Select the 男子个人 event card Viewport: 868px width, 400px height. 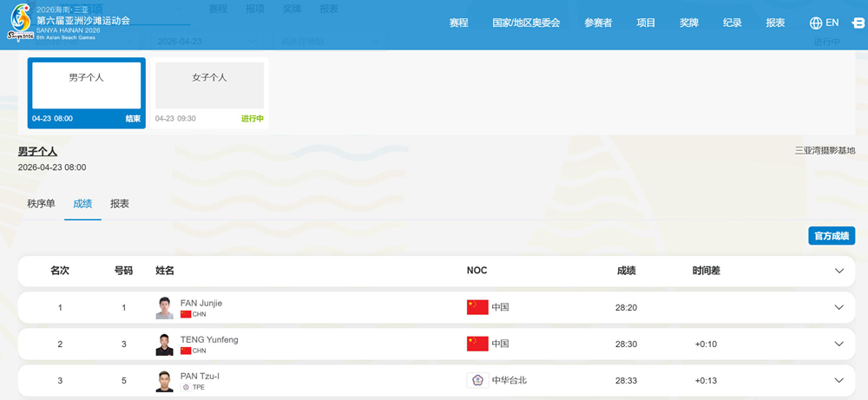[86, 93]
